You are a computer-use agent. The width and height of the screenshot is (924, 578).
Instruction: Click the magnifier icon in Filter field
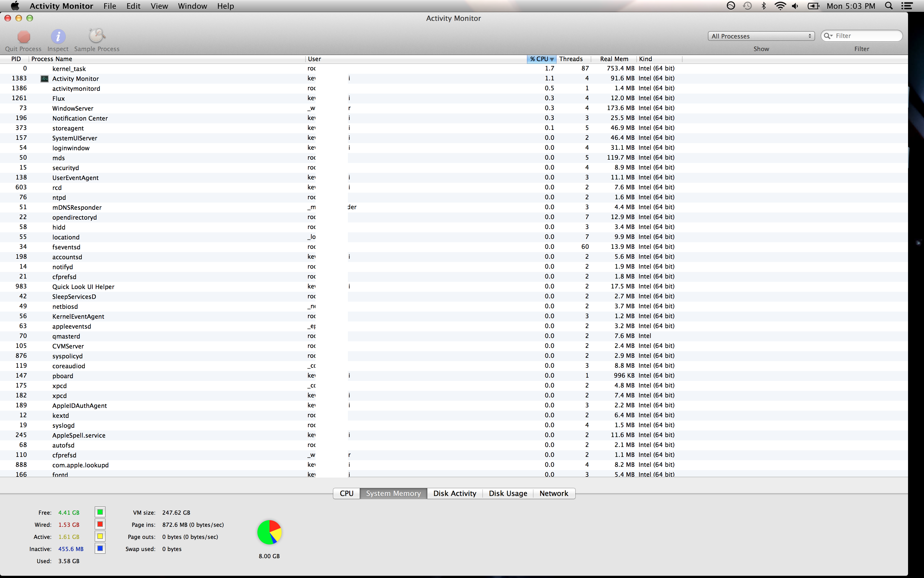click(x=828, y=36)
